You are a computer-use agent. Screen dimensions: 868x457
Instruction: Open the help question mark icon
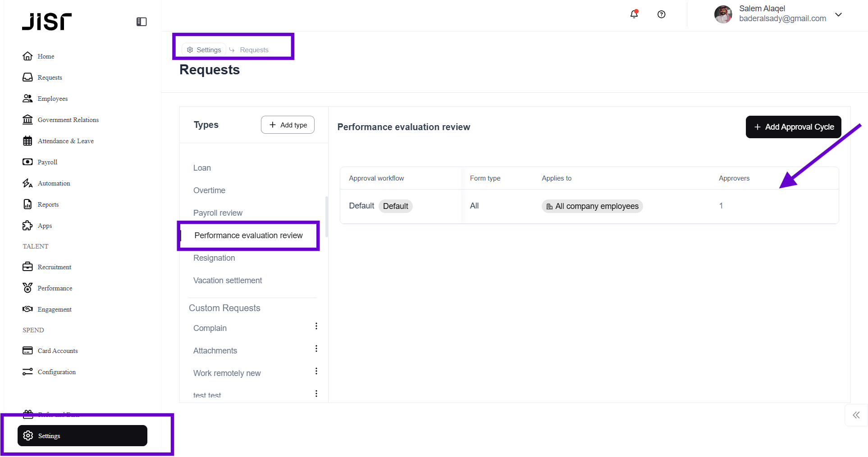pos(661,14)
